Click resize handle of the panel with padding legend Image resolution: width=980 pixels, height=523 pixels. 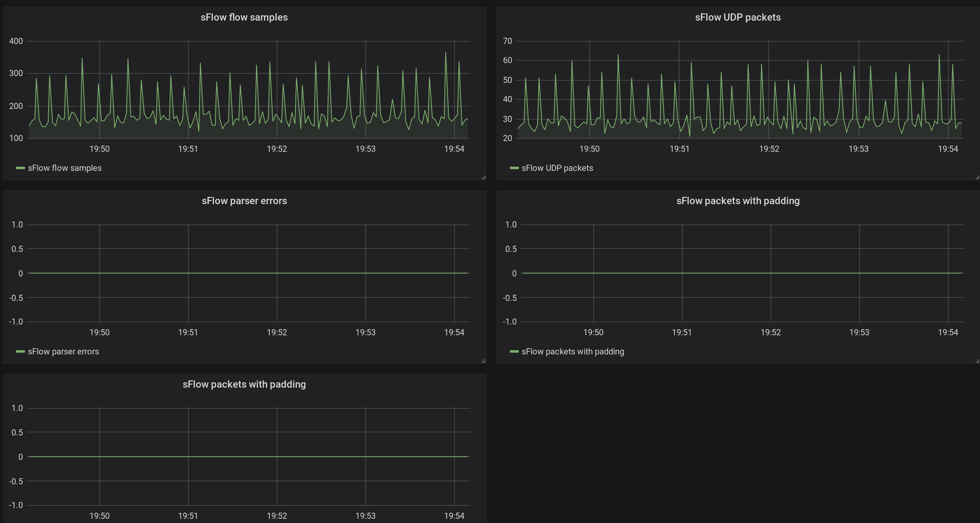pyautogui.click(x=977, y=361)
